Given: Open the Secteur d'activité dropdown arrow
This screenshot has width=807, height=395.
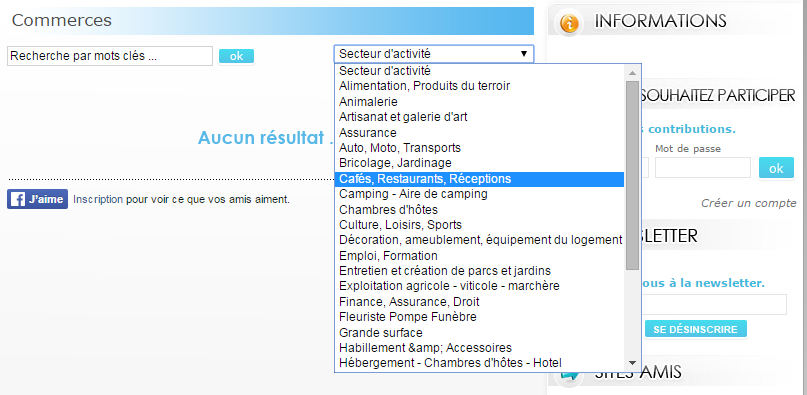Looking at the screenshot, I should [524, 54].
